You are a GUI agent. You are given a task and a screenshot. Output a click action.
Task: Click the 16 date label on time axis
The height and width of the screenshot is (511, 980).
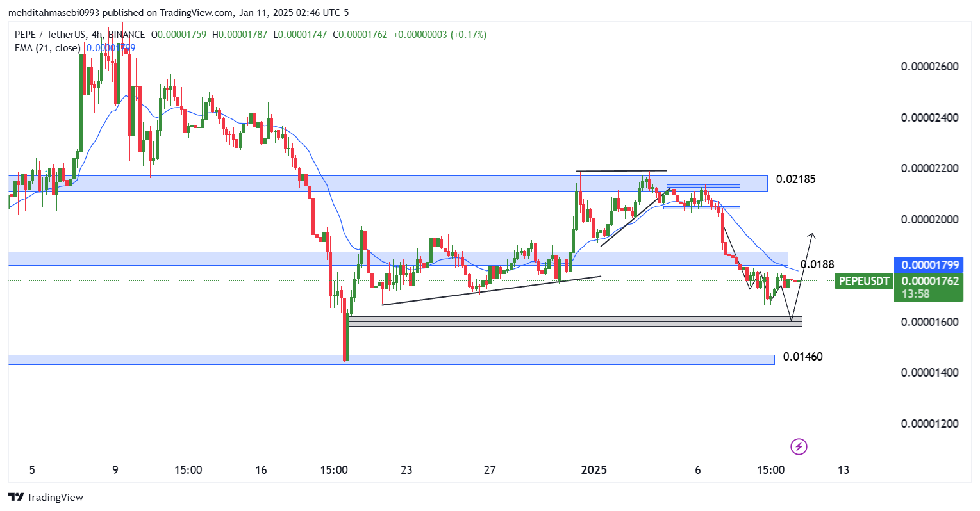(261, 470)
